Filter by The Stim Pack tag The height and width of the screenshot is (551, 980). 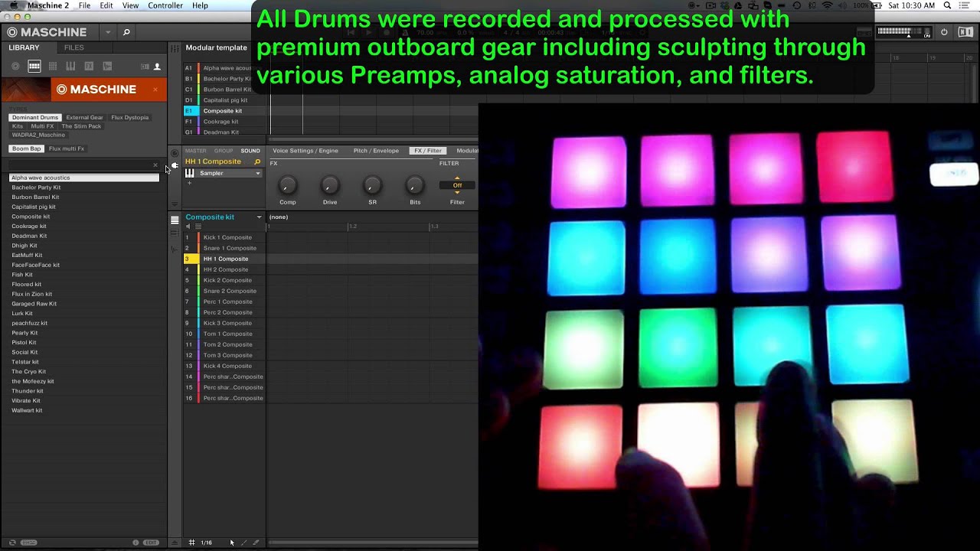81,126
